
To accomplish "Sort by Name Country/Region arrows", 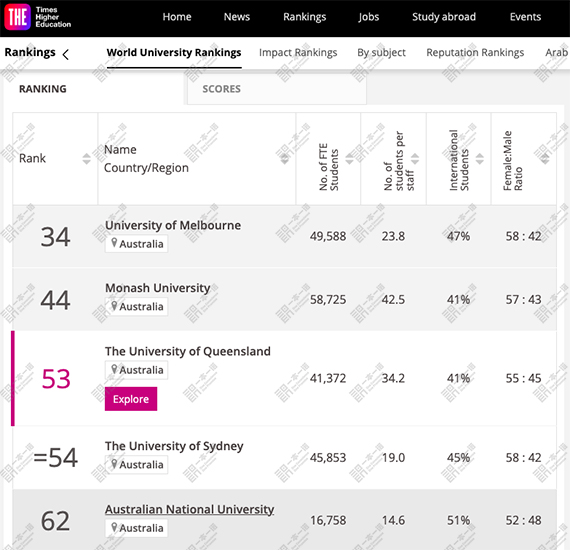I will tap(284, 158).
